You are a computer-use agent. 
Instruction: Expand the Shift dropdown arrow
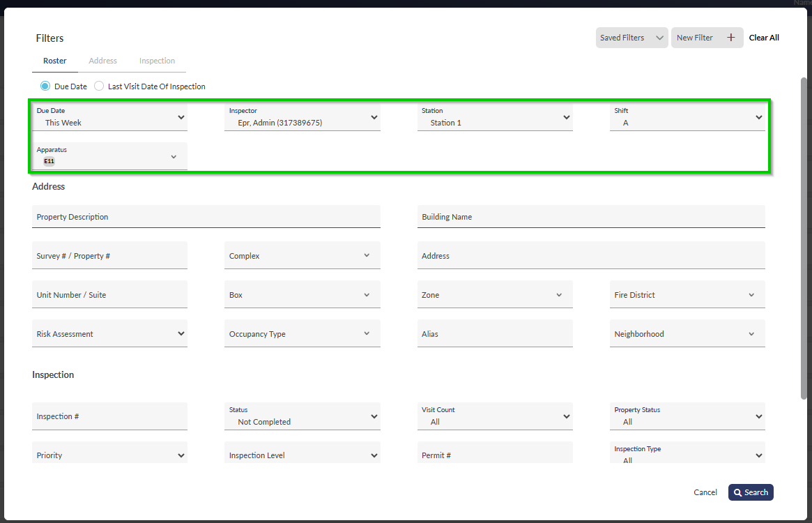(x=758, y=118)
